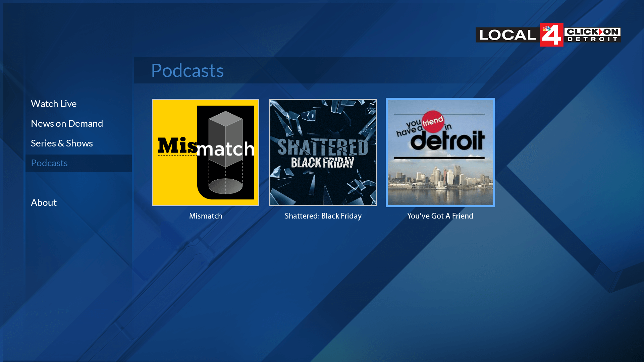644x362 pixels.
Task: Open the About section
Action: (44, 203)
